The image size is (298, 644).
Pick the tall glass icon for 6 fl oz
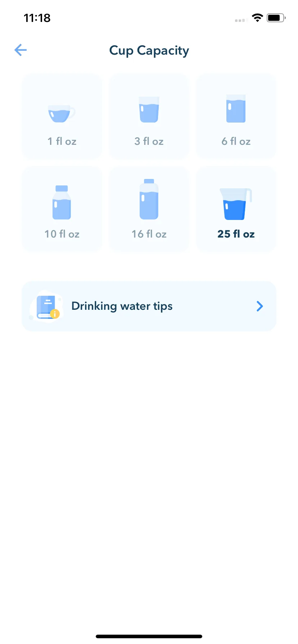tap(236, 109)
